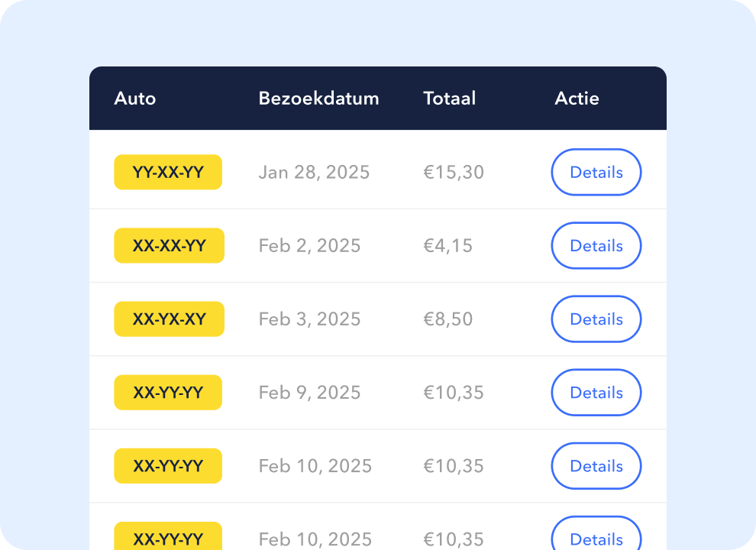Click the €4,15 total amount
Image resolution: width=756 pixels, height=550 pixels.
pos(448,245)
